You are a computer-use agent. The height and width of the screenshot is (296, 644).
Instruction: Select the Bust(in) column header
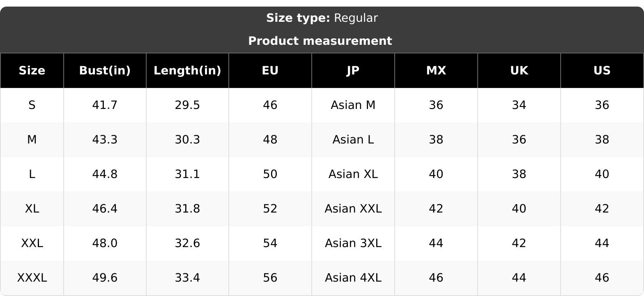(x=105, y=71)
